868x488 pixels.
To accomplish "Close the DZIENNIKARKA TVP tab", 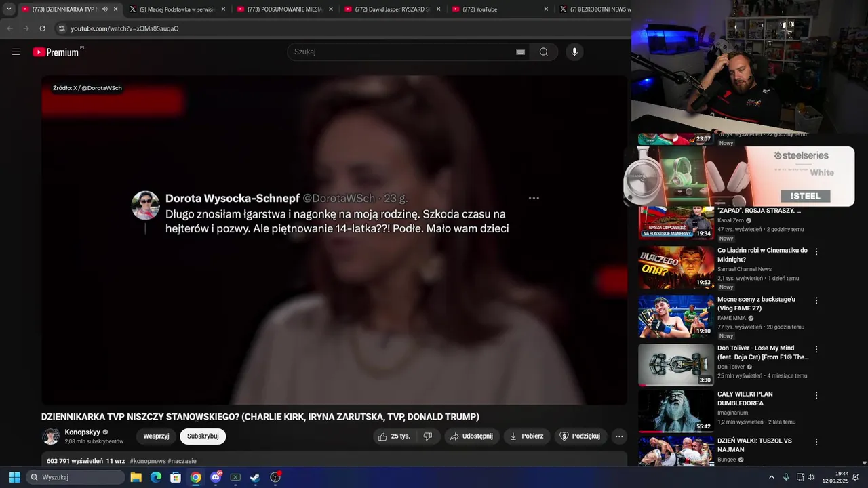I will (116, 9).
